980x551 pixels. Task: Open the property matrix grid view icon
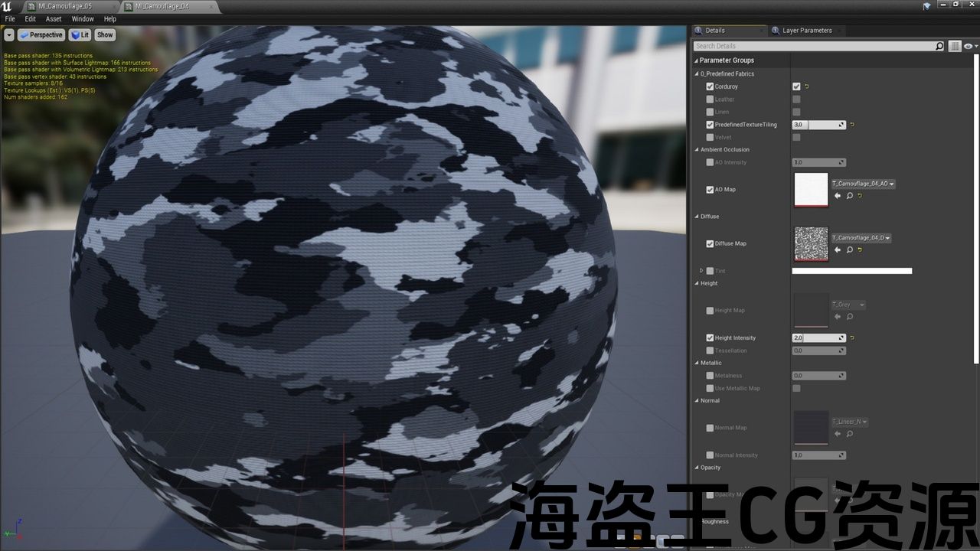(x=955, y=47)
